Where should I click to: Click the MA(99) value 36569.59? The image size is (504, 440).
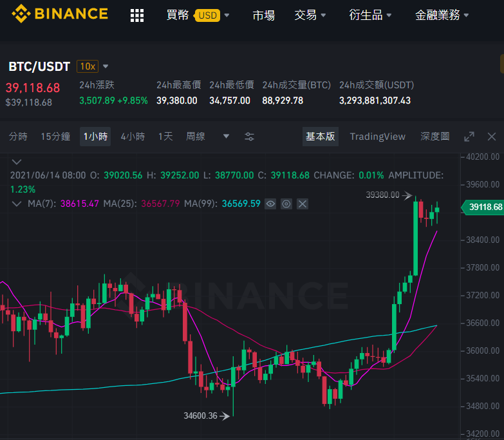[x=241, y=204]
